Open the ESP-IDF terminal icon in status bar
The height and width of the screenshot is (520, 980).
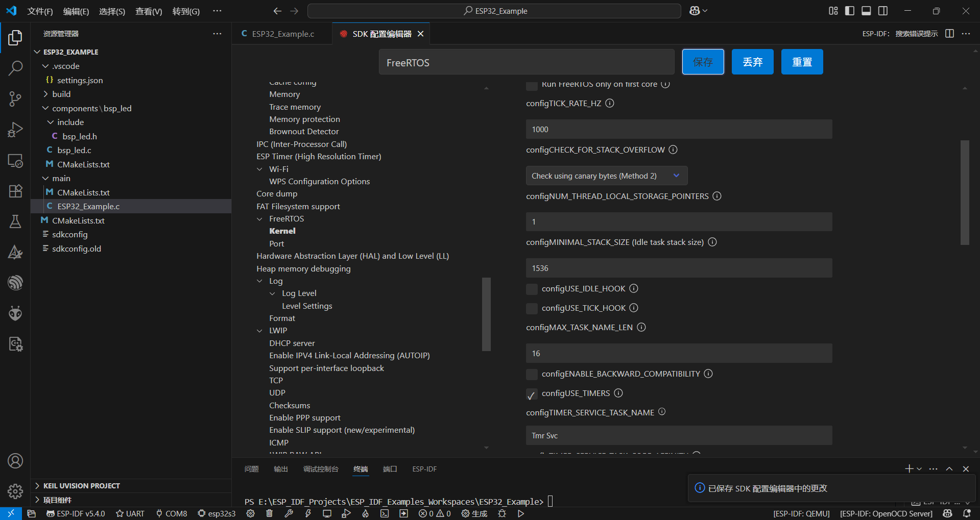385,513
